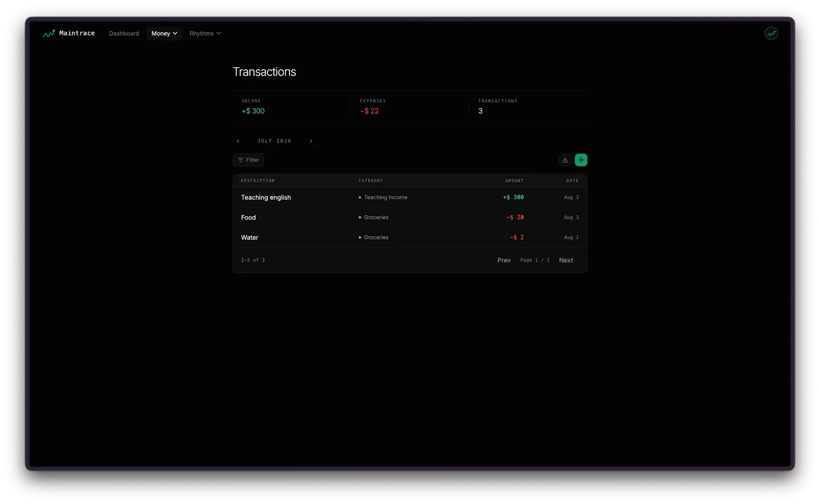This screenshot has height=504, width=820.
Task: Open the profile avatar icon
Action: pos(771,33)
